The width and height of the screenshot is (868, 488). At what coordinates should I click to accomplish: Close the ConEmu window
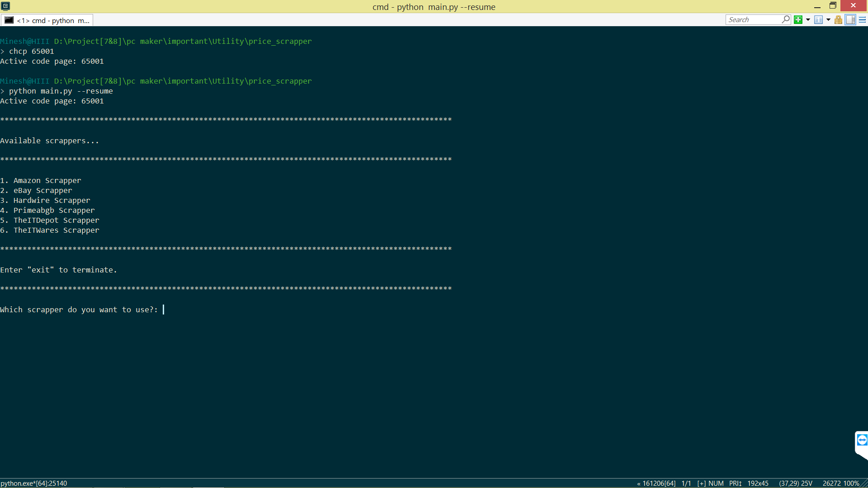pyautogui.click(x=854, y=5)
